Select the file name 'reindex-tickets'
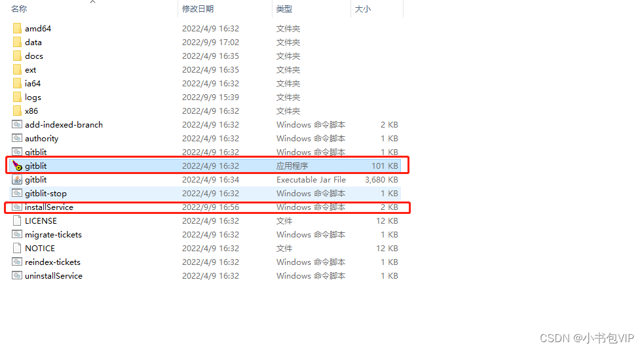Image resolution: width=644 pixels, height=350 pixels. pyautogui.click(x=52, y=262)
